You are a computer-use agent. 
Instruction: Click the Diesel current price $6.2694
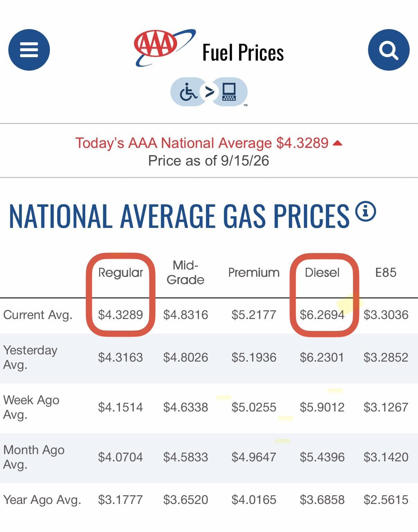pyautogui.click(x=322, y=315)
